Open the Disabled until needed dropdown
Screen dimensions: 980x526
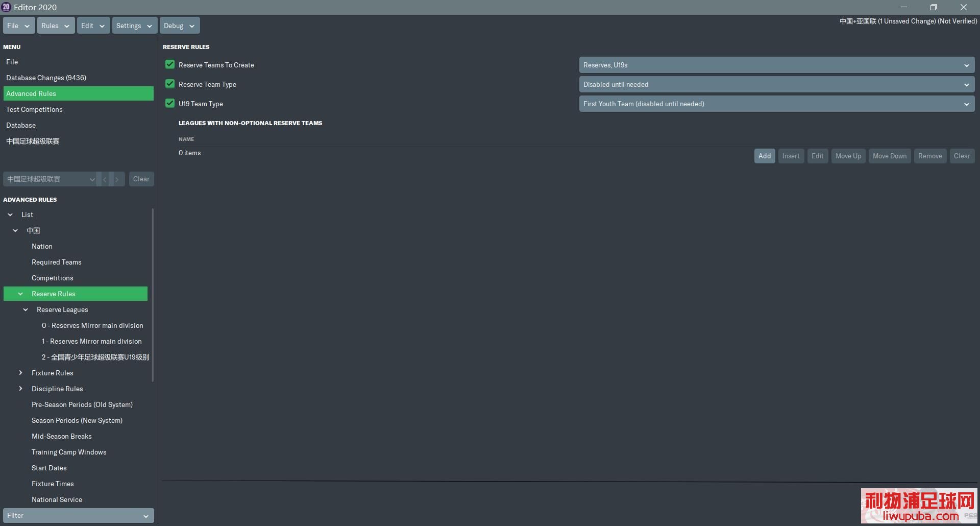coord(776,85)
